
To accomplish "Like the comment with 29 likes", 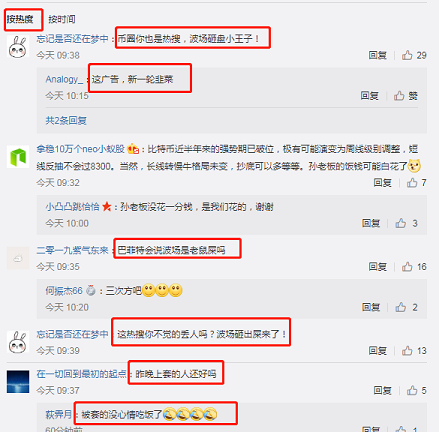I will [407, 55].
